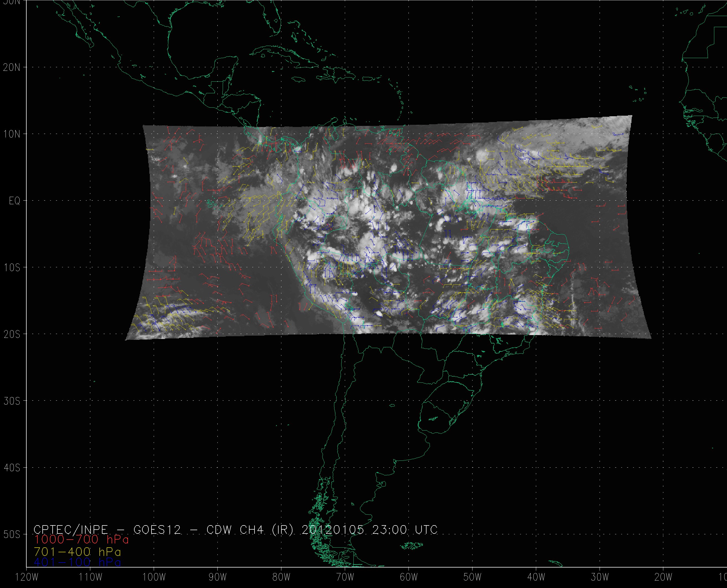The image size is (727, 588).
Task: Click the 20S latitude axis label
Action: click(12, 335)
